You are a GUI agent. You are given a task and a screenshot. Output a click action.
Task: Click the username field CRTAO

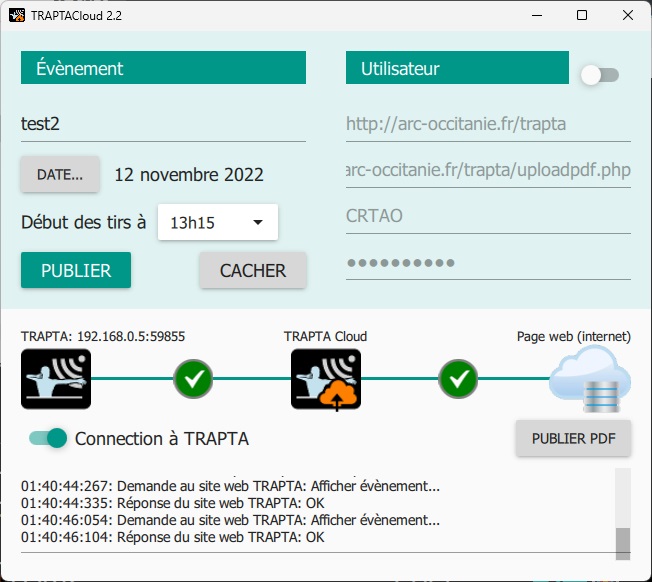488,216
